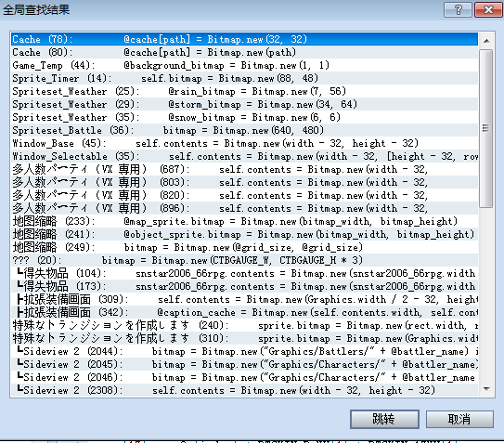Select Spriteset_Weather (25) rain_bitmap result
The width and height of the screenshot is (504, 443).
point(244,91)
